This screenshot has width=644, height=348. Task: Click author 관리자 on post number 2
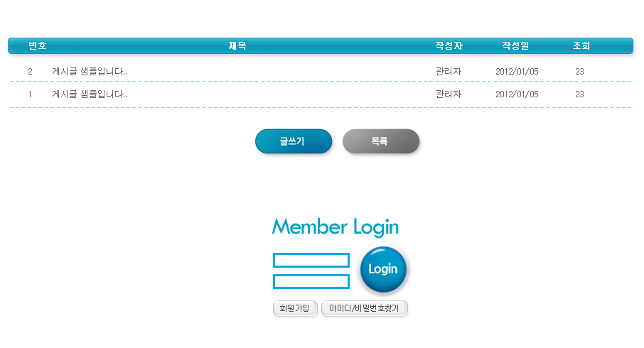(449, 72)
